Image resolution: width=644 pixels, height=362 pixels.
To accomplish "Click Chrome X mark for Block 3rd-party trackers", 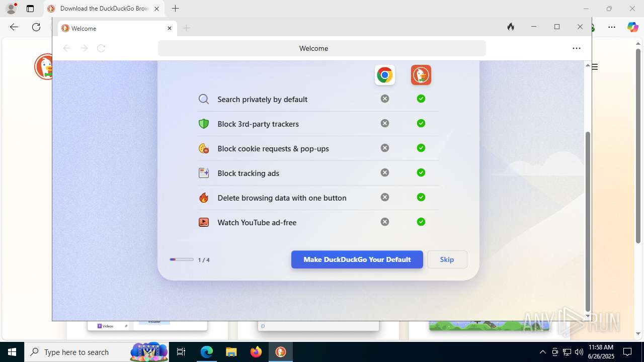I will [x=385, y=123].
